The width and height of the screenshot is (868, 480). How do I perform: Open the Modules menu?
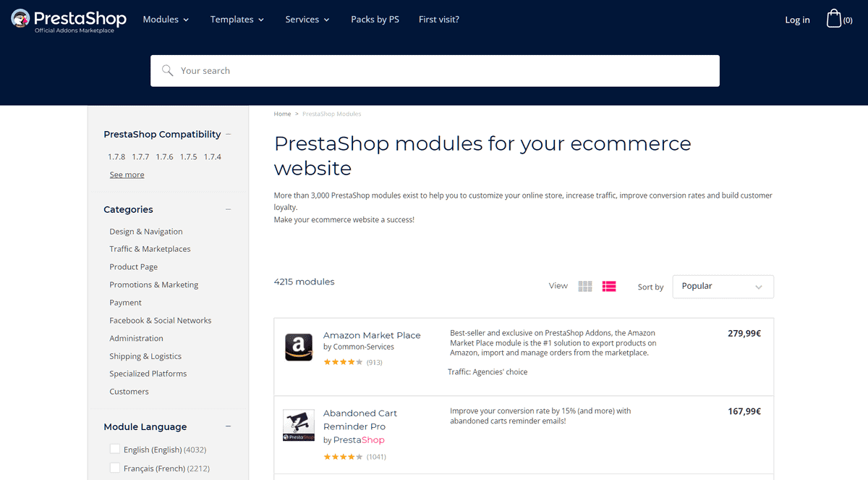pos(166,20)
